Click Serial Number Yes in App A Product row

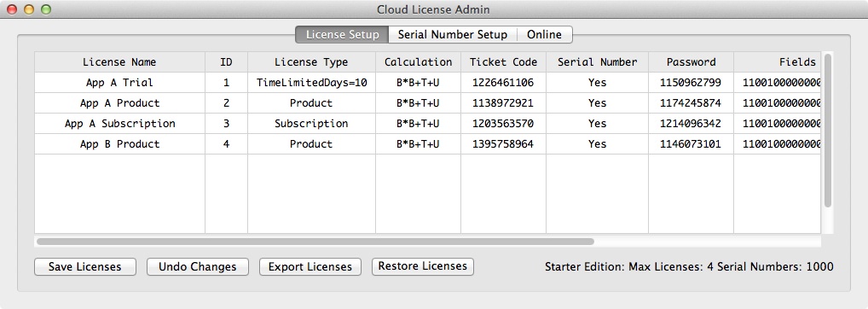(x=598, y=103)
